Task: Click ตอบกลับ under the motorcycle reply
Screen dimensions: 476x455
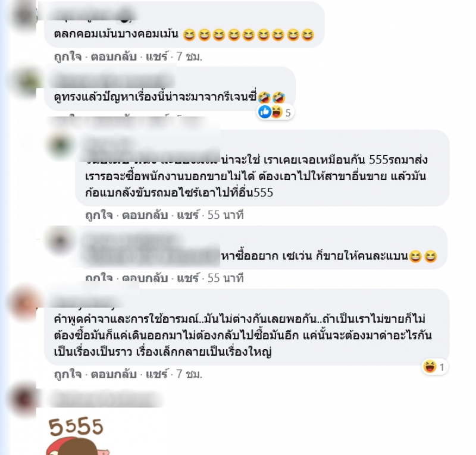Action: click(145, 215)
